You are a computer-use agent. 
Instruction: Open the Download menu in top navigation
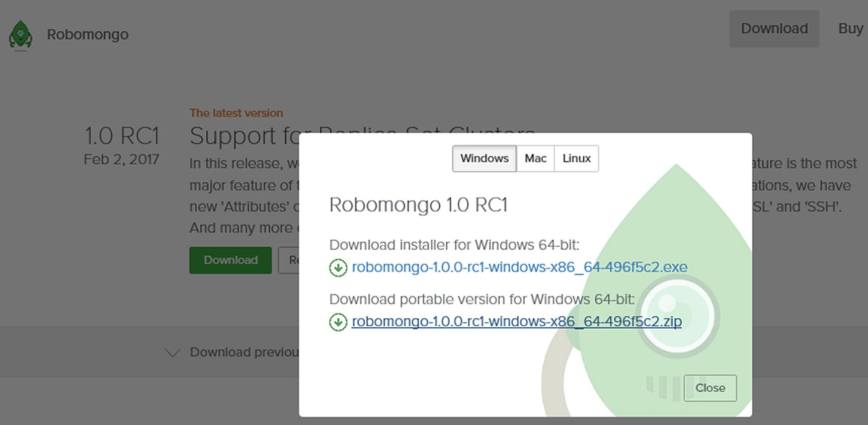point(774,29)
